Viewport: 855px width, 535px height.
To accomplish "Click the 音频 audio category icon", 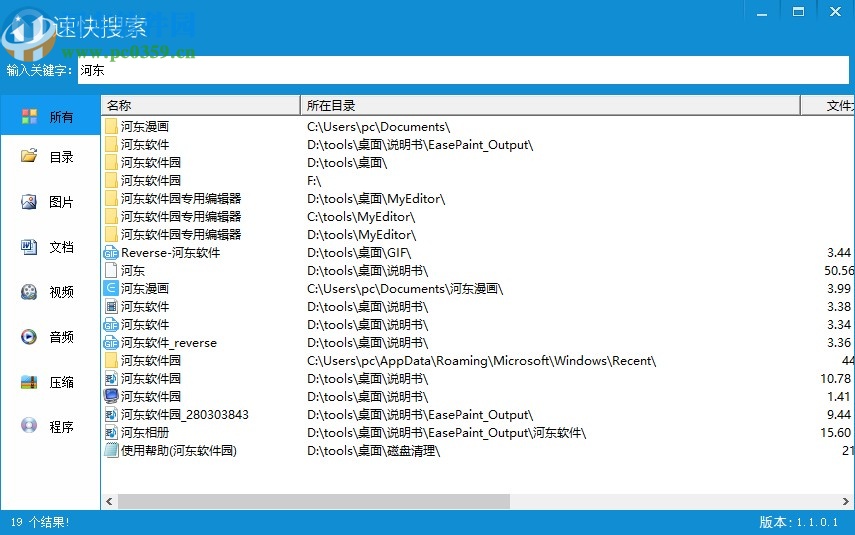I will click(29, 336).
